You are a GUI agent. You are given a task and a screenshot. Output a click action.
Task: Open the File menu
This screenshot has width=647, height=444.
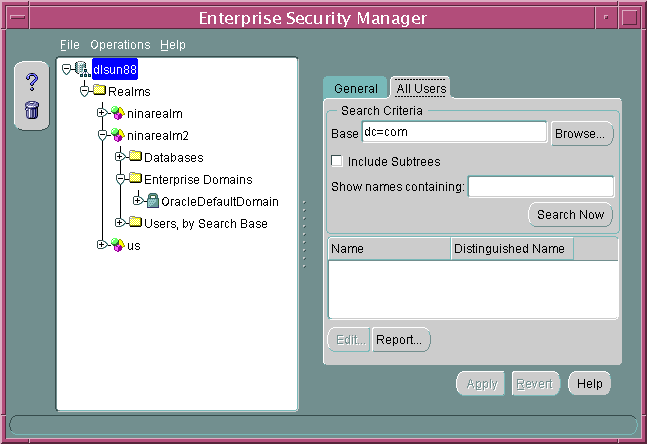coord(69,45)
